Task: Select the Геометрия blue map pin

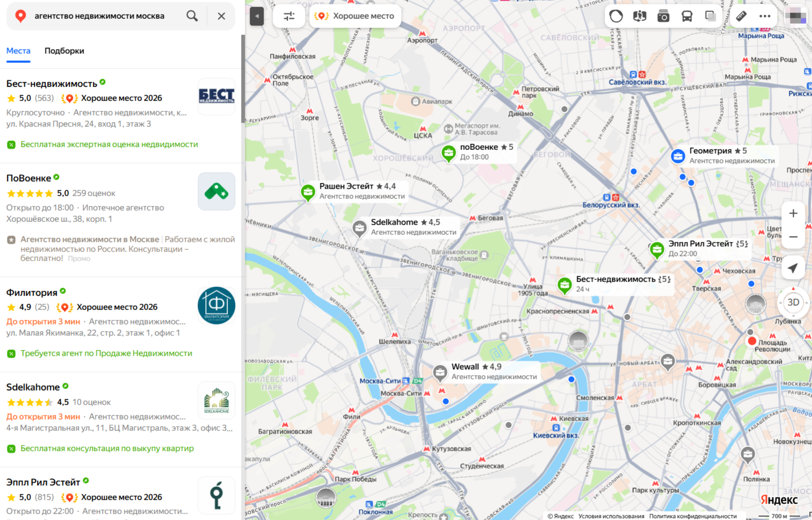Action: (x=678, y=156)
